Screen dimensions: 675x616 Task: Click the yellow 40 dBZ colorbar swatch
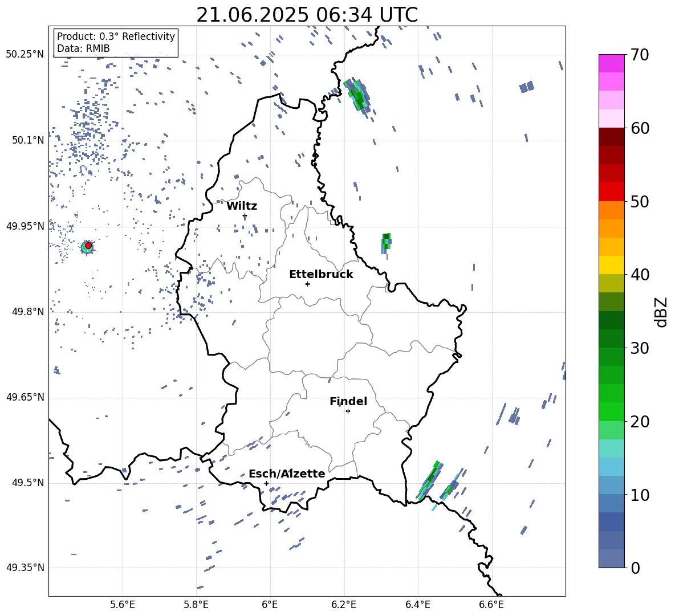pyautogui.click(x=612, y=265)
